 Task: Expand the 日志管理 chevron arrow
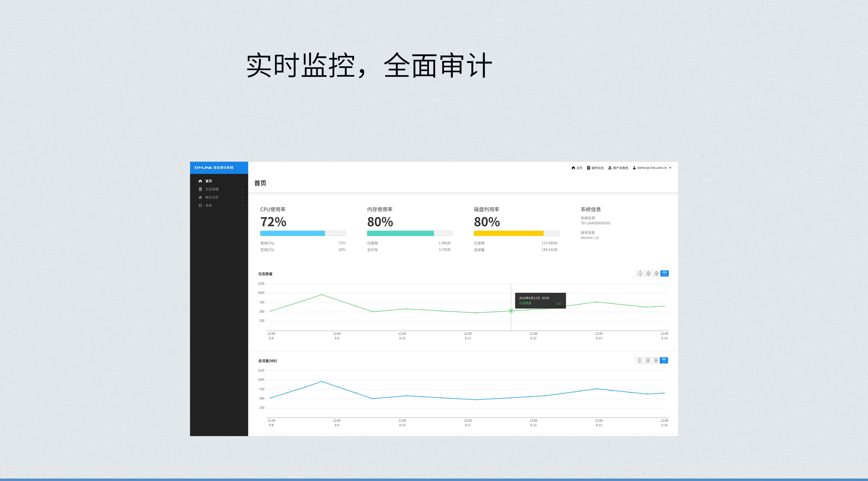click(243, 189)
